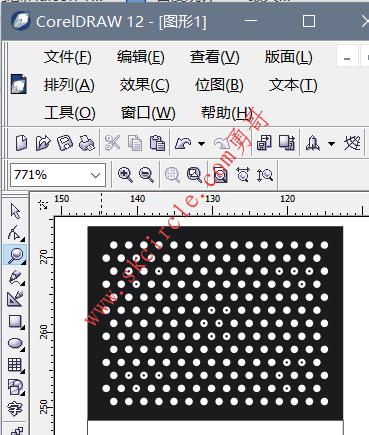Click the Cut scissors icon
Image resolution: width=369 pixels, height=435 pixels.
coord(112,143)
